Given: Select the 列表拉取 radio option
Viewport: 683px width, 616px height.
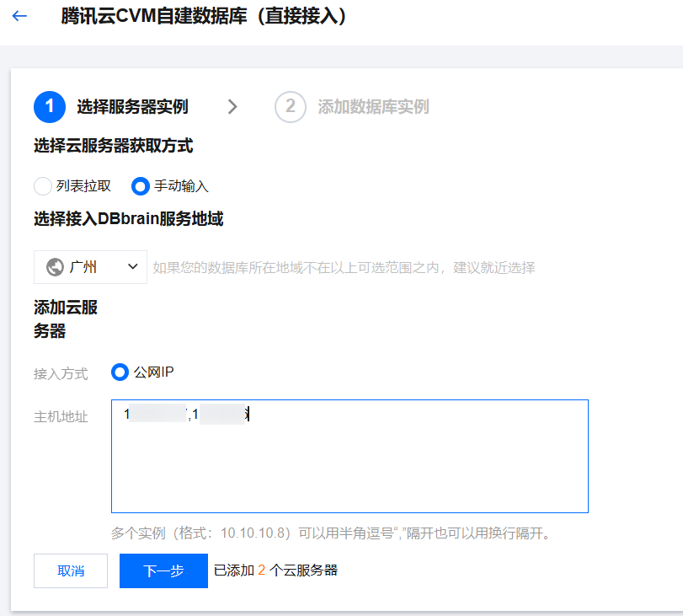Looking at the screenshot, I should point(43,186).
